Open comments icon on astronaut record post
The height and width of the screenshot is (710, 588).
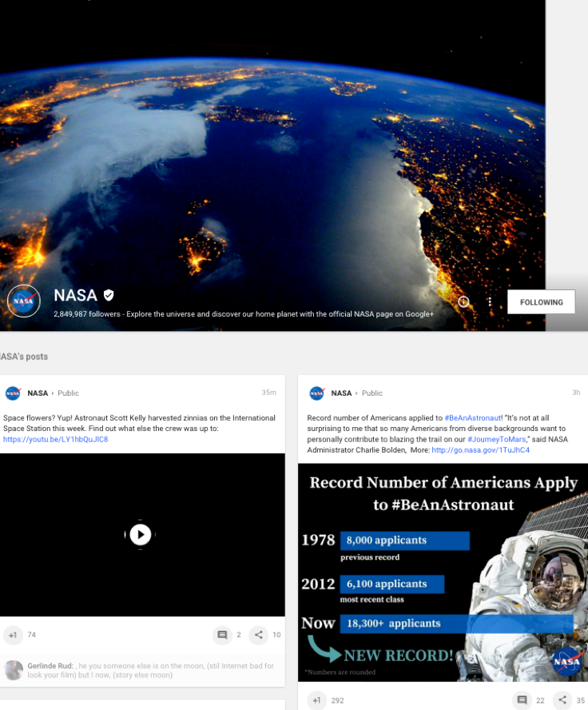tap(522, 700)
